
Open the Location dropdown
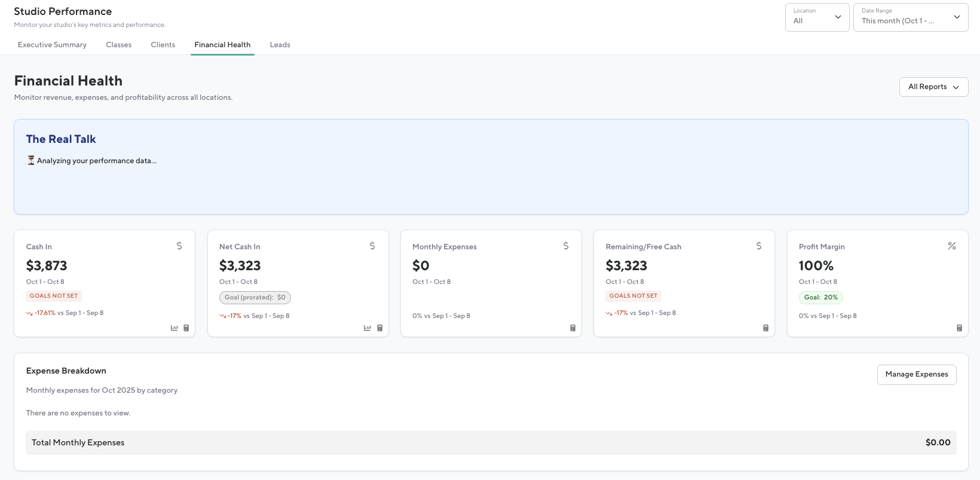click(x=817, y=17)
